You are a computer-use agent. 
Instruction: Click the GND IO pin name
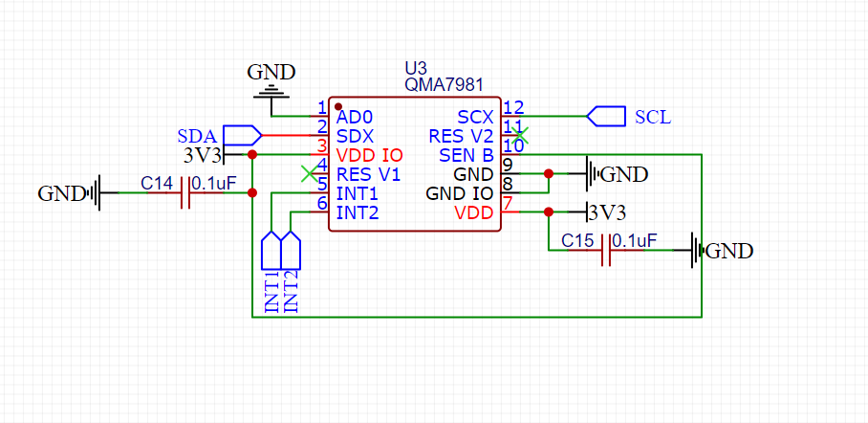point(460,194)
